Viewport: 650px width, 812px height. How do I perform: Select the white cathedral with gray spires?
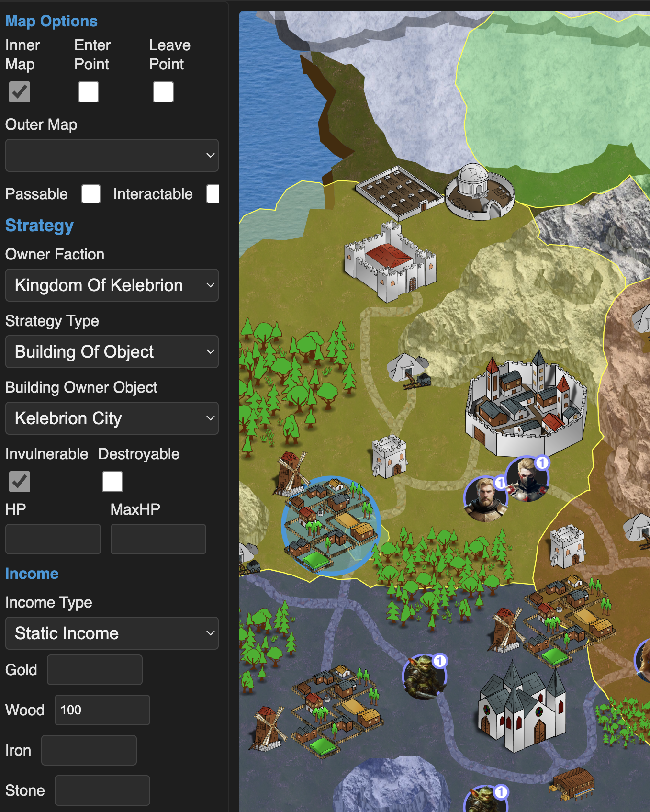(x=522, y=707)
